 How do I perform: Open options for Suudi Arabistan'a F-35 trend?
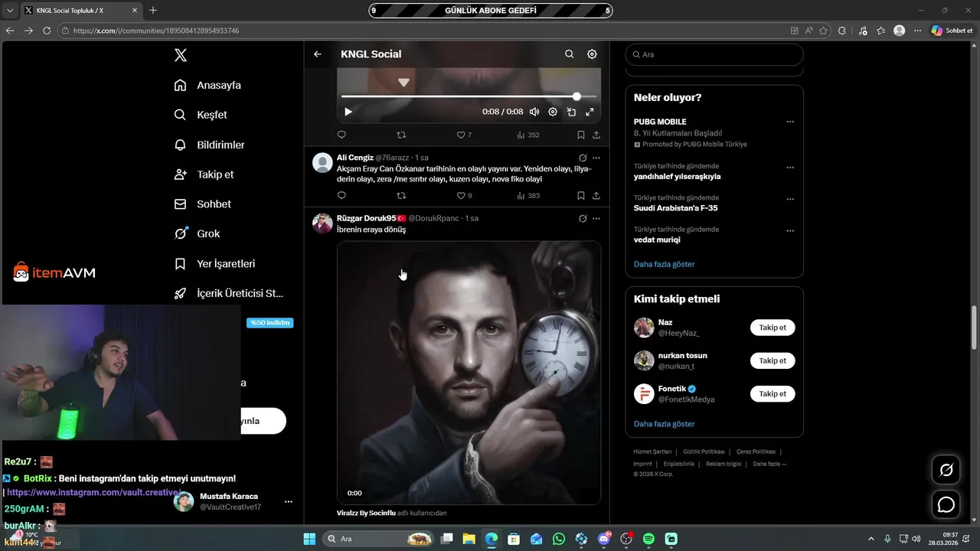pyautogui.click(x=790, y=199)
